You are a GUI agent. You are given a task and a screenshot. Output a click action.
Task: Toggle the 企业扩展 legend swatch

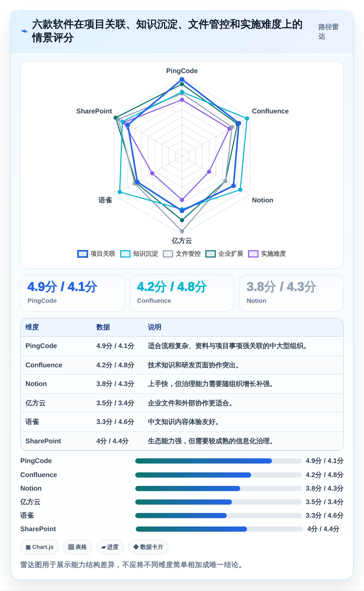(x=211, y=254)
